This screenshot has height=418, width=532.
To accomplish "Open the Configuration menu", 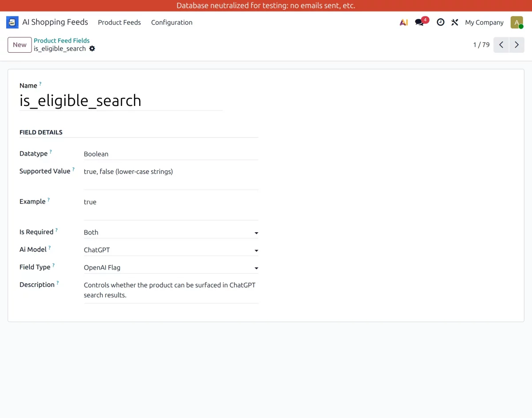I will pos(172,22).
